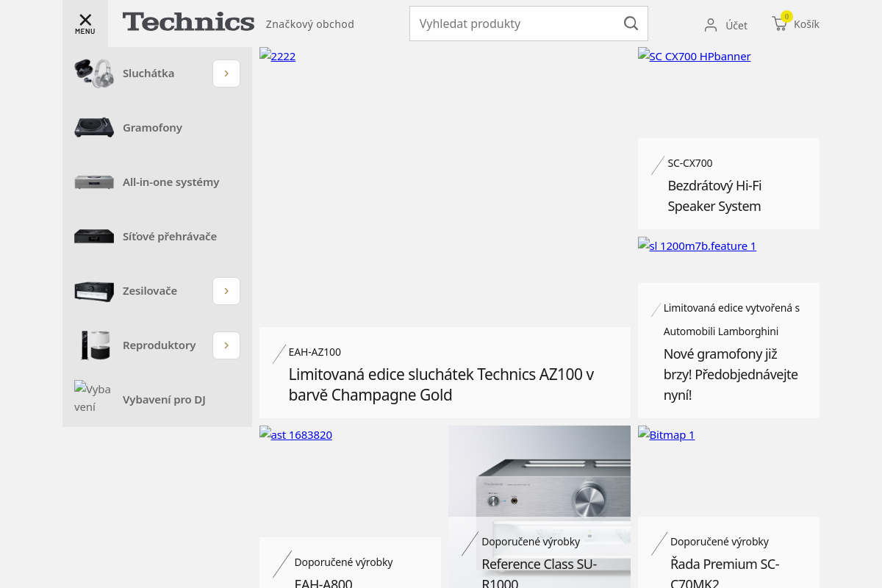Expand the Sluchátka submenu chevron

tap(226, 73)
